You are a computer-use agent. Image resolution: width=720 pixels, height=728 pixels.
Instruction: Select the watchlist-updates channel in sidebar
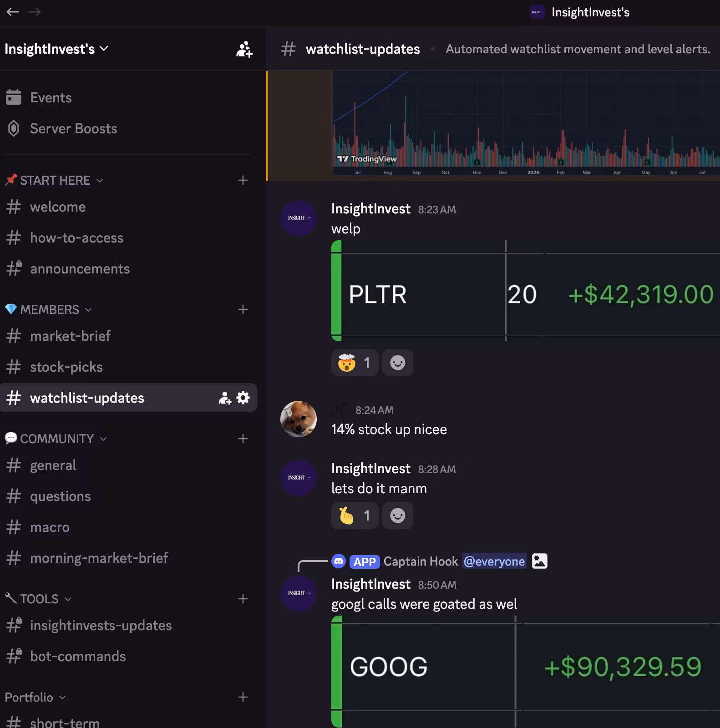128,398
